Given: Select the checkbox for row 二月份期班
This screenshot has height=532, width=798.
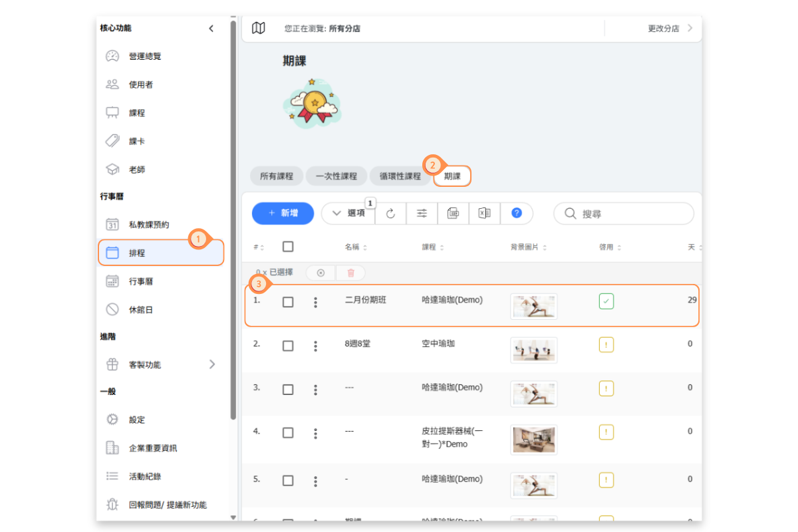Looking at the screenshot, I should [288, 302].
